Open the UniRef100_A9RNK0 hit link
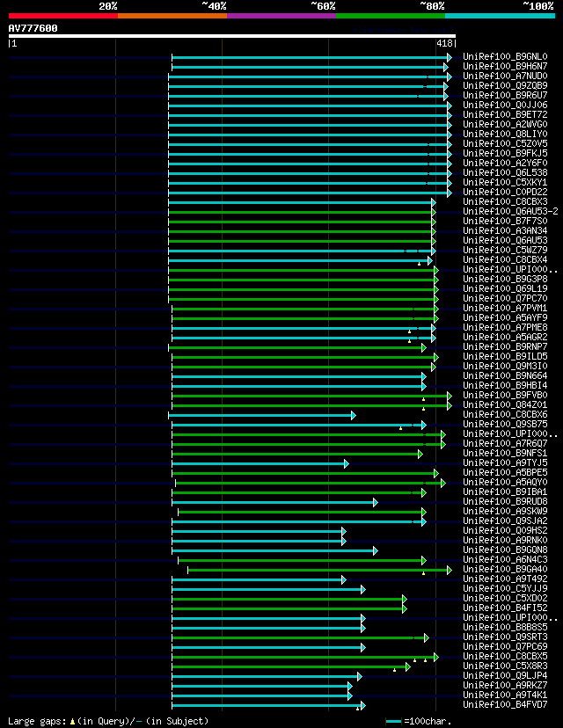This screenshot has width=563, height=728. 505,541
